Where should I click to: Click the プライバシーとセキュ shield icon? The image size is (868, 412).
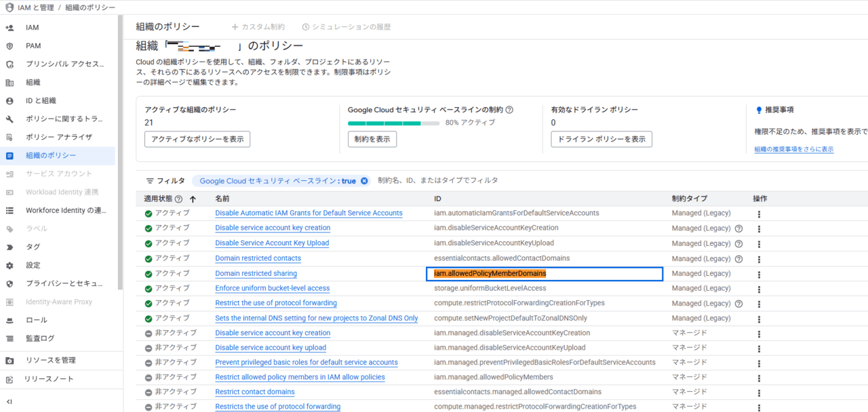(x=9, y=284)
